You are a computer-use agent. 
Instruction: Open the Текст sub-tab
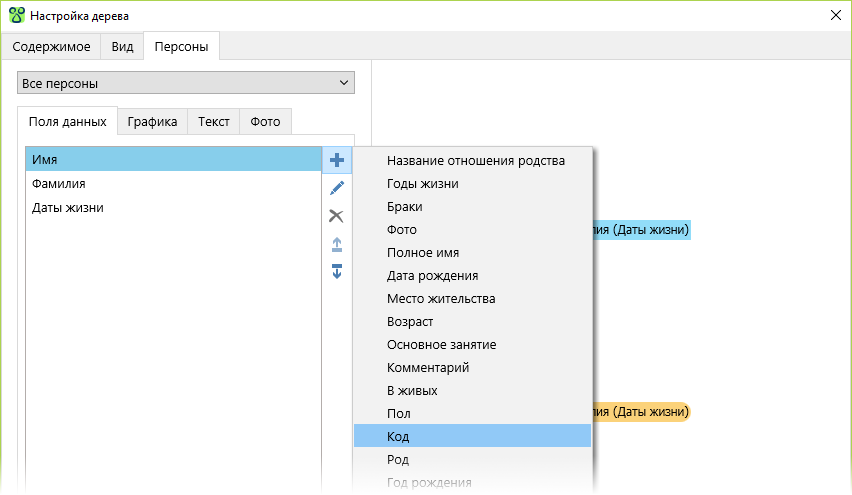213,122
